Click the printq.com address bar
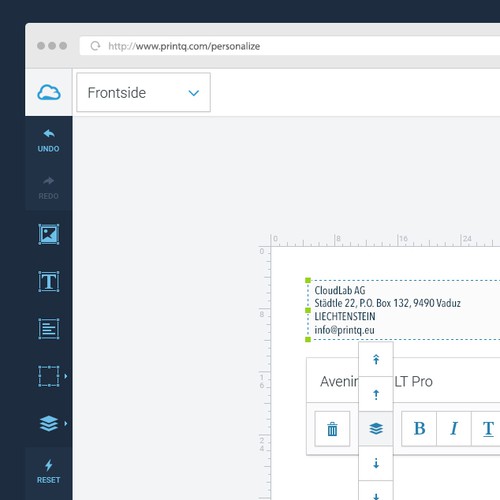Image resolution: width=500 pixels, height=500 pixels. (x=290, y=46)
